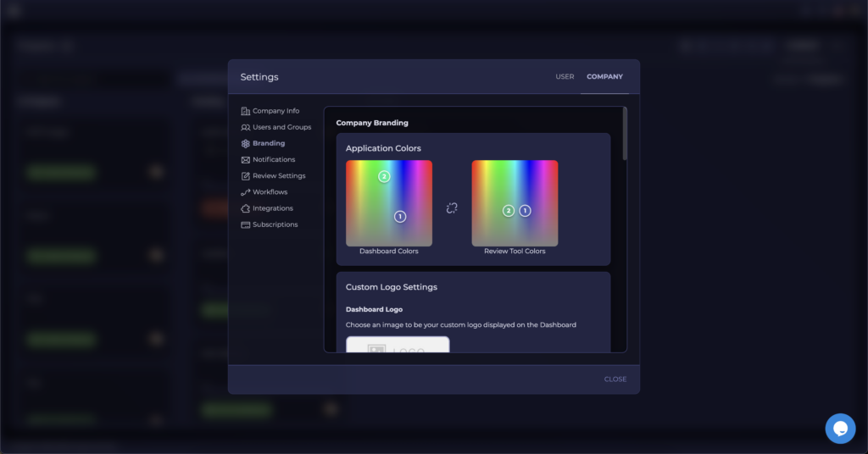Open Subscriptions settings
Screen dimensions: 868x454
(275, 224)
